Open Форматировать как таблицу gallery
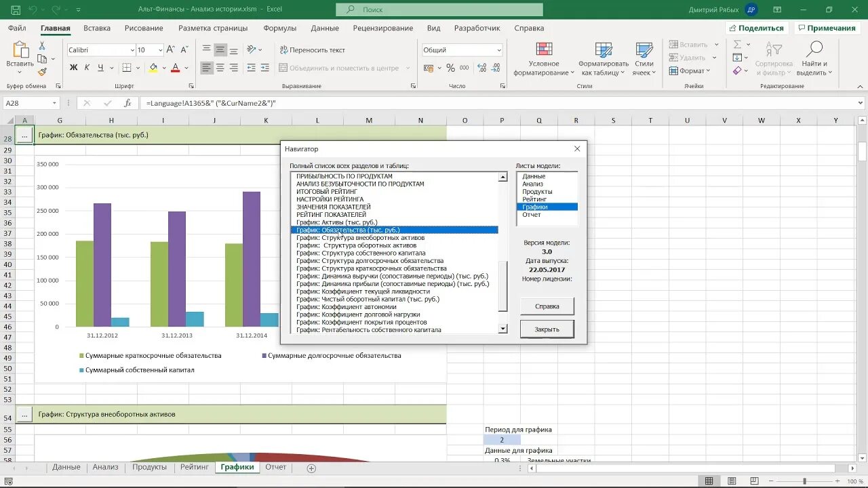 click(604, 59)
